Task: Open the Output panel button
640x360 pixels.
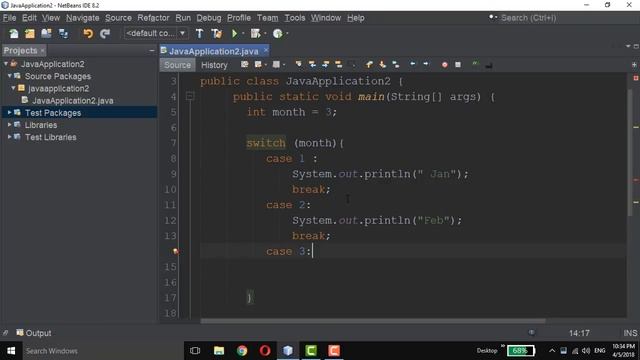Action: 34,333
